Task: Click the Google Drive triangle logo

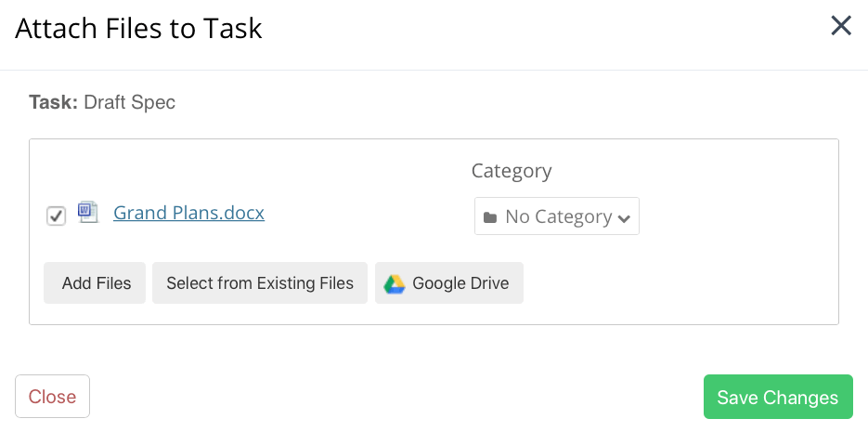Action: 395,283
